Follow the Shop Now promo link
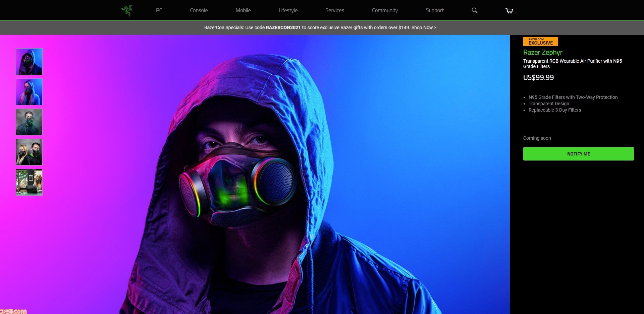This screenshot has height=314, width=644. pyautogui.click(x=424, y=27)
